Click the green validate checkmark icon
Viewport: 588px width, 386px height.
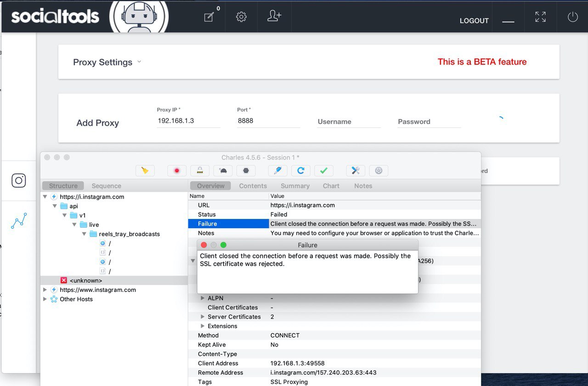coord(323,171)
